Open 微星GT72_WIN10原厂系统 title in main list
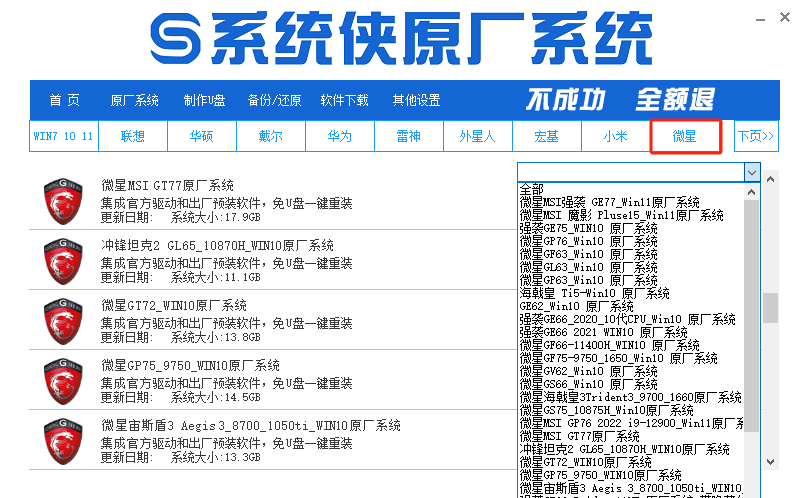 (174, 305)
